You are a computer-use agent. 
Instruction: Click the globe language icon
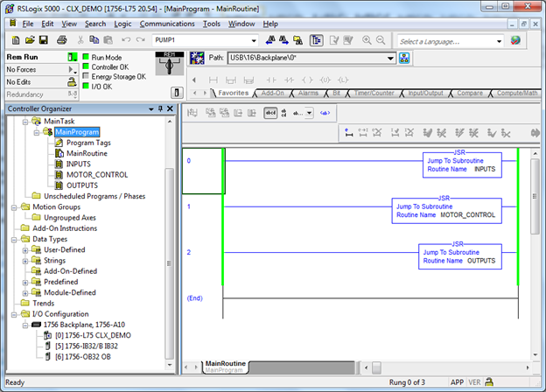515,40
